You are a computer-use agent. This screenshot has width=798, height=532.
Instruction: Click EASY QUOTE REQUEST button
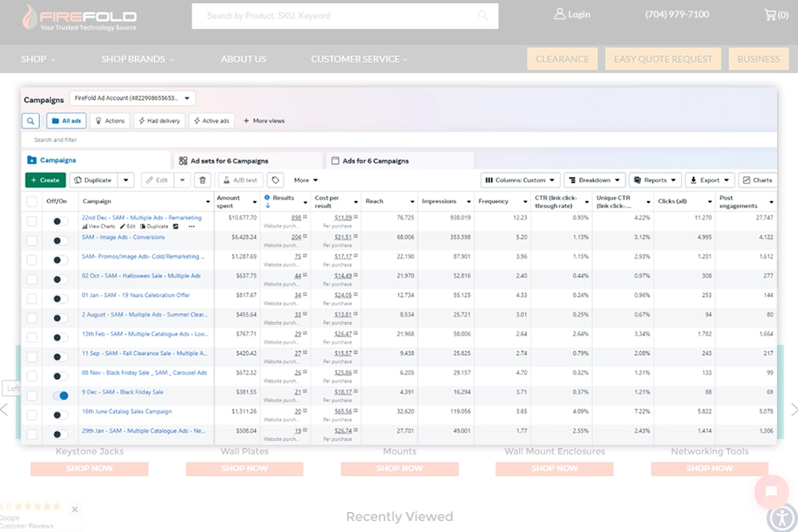(663, 59)
